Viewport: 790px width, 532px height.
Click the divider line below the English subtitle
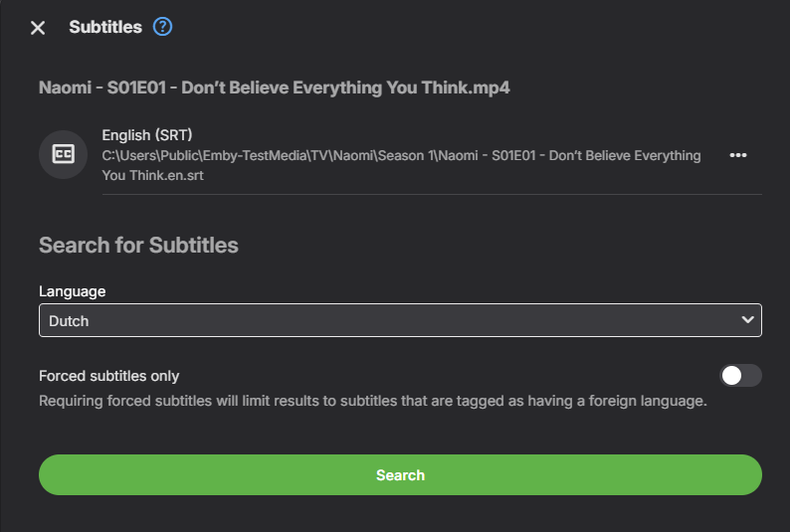tap(432, 194)
